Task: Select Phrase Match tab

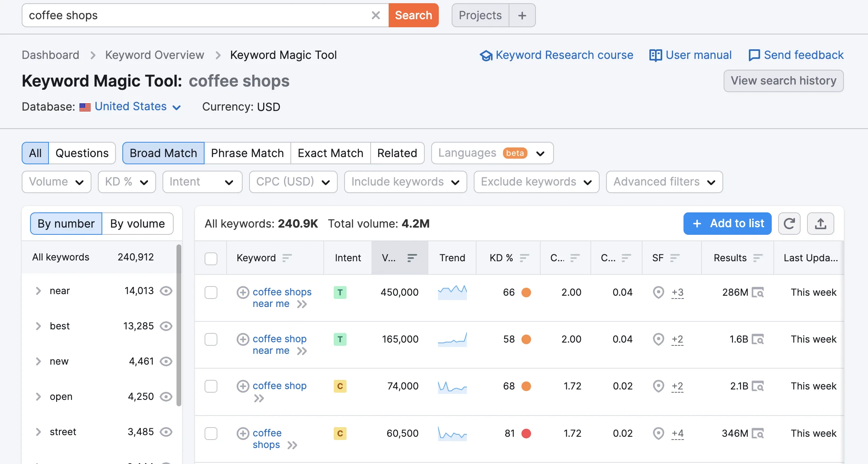Action: [247, 153]
